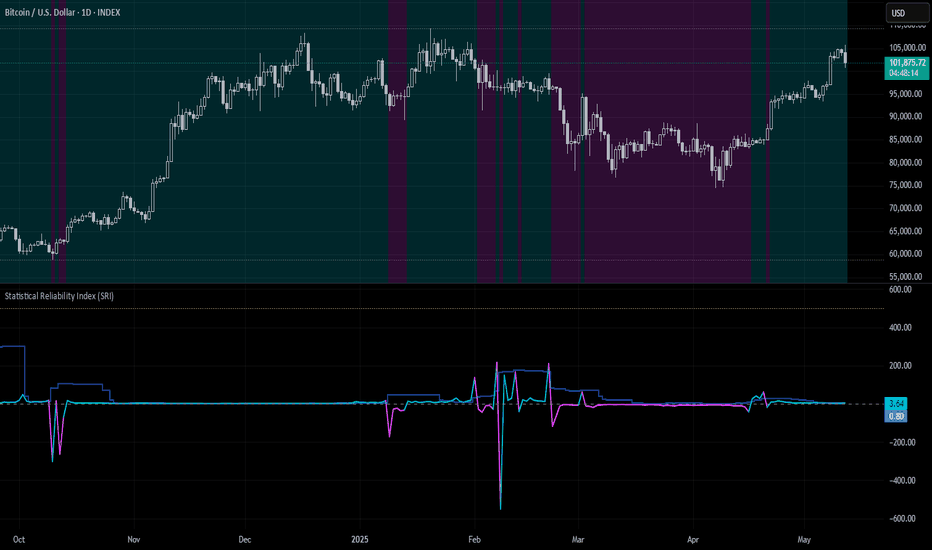Click the Dec label on the time axis

coord(245,540)
